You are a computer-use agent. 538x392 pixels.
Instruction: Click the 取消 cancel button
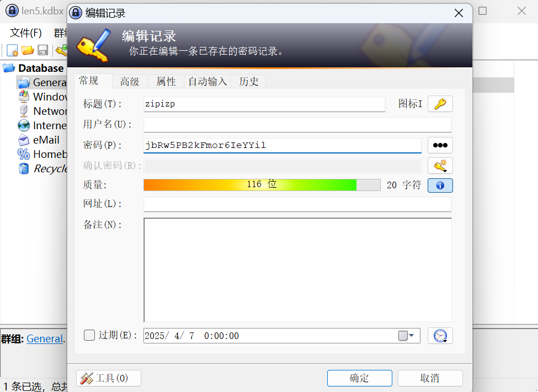(x=430, y=378)
